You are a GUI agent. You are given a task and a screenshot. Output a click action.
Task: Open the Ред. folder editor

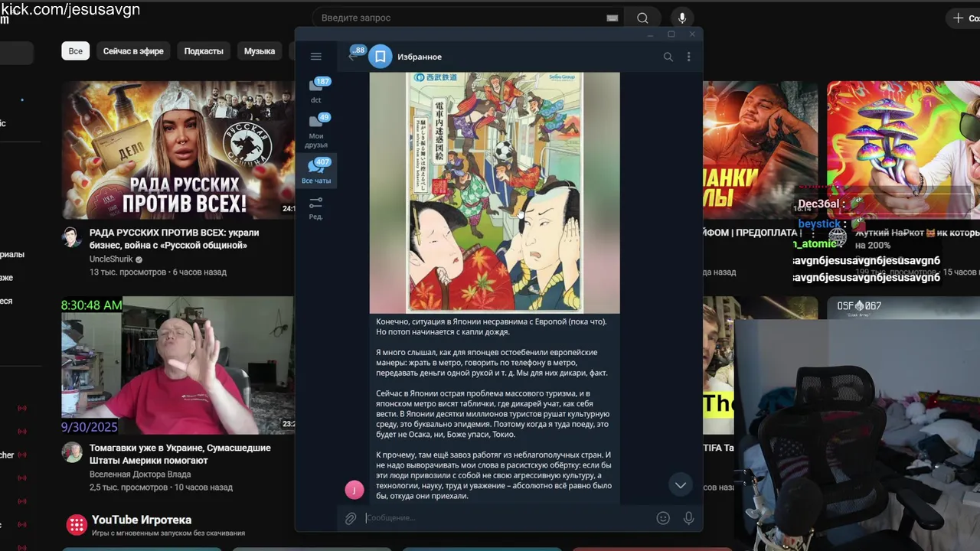pyautogui.click(x=315, y=207)
